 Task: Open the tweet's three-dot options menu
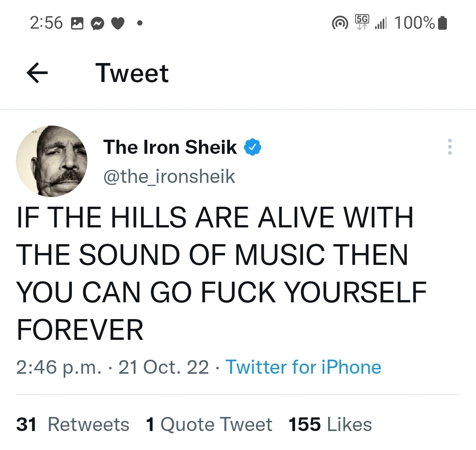(x=450, y=147)
